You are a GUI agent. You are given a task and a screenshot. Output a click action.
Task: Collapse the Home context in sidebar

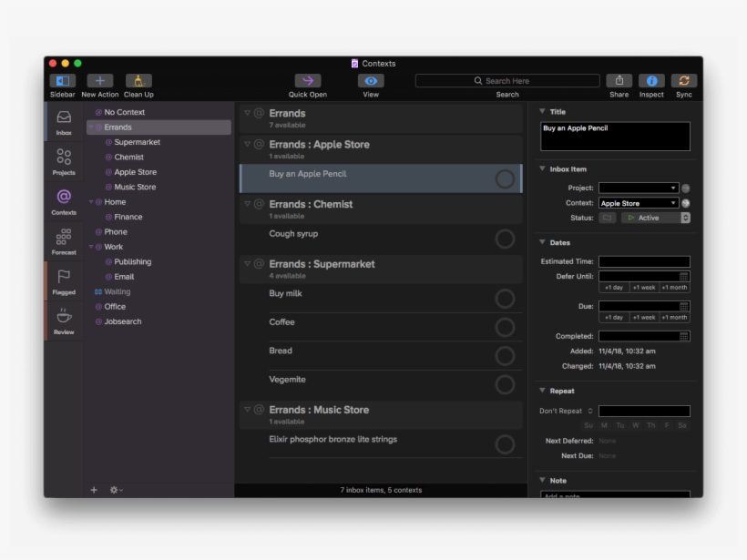point(91,202)
